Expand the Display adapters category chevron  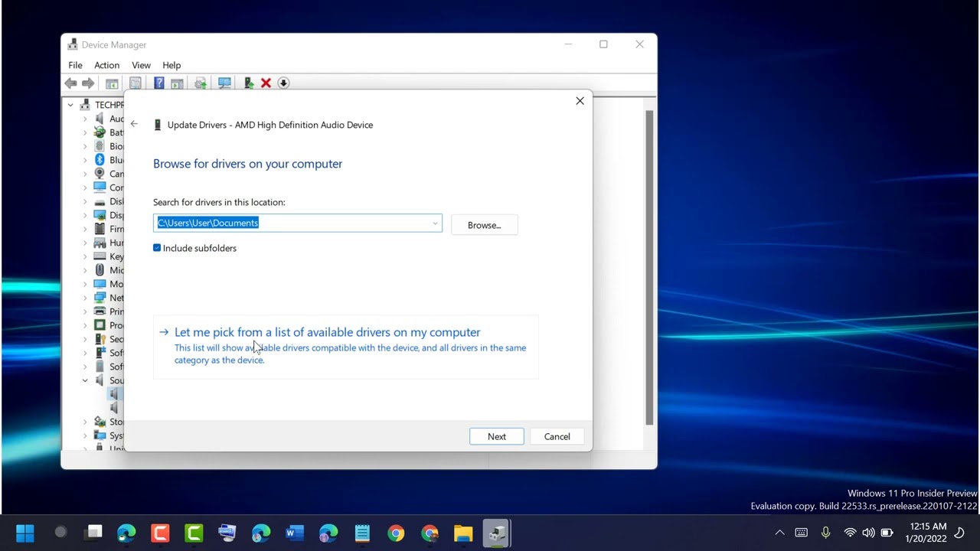point(85,215)
